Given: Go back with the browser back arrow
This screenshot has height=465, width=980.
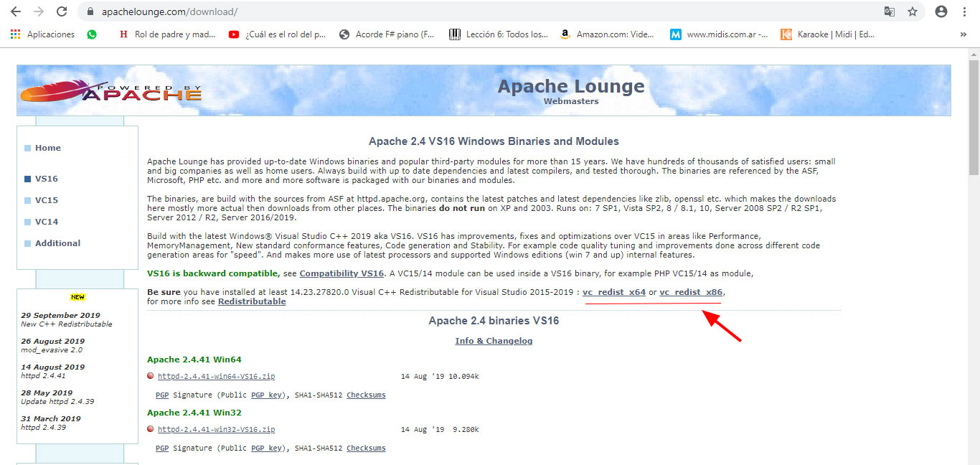Looking at the screenshot, I should (15, 11).
